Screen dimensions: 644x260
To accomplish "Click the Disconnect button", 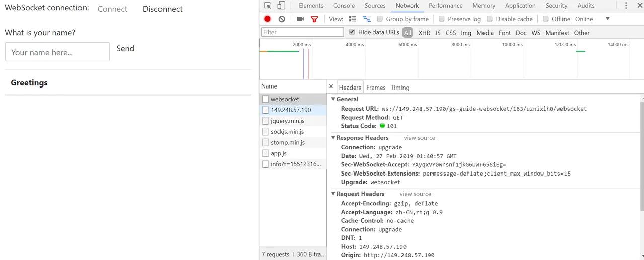I will click(163, 9).
